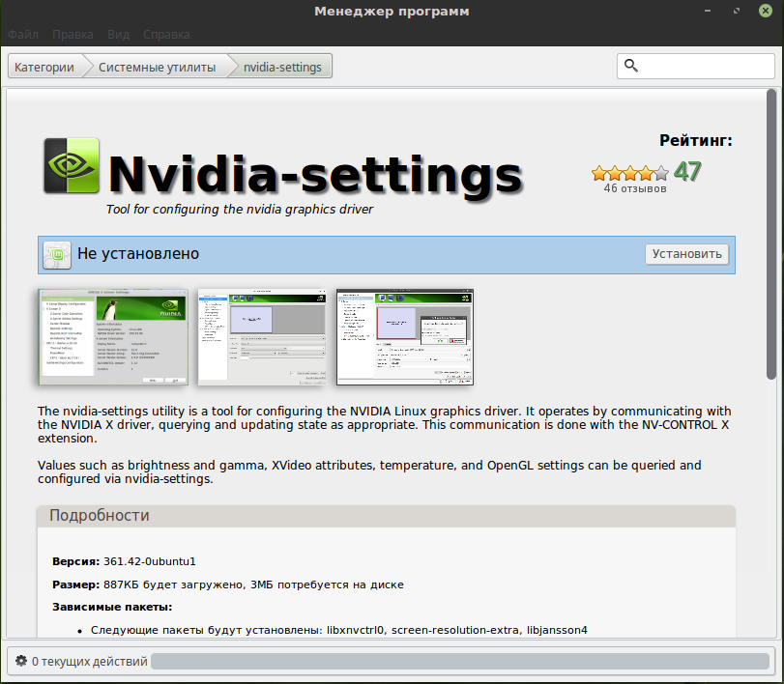Viewport: 784px width, 684px height.
Task: Click the '46 отзывов' reviews text
Action: (635, 188)
